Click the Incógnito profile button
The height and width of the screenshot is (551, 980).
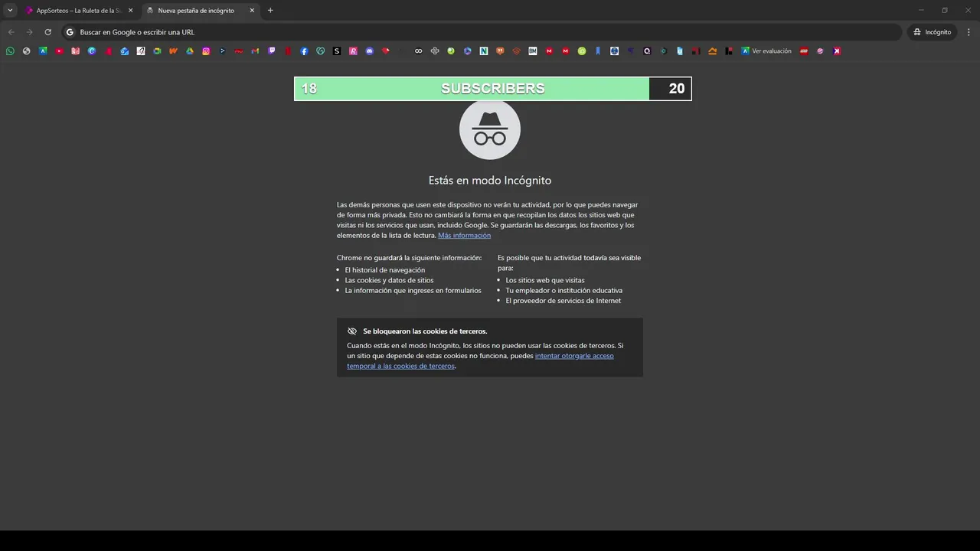[x=932, y=32]
